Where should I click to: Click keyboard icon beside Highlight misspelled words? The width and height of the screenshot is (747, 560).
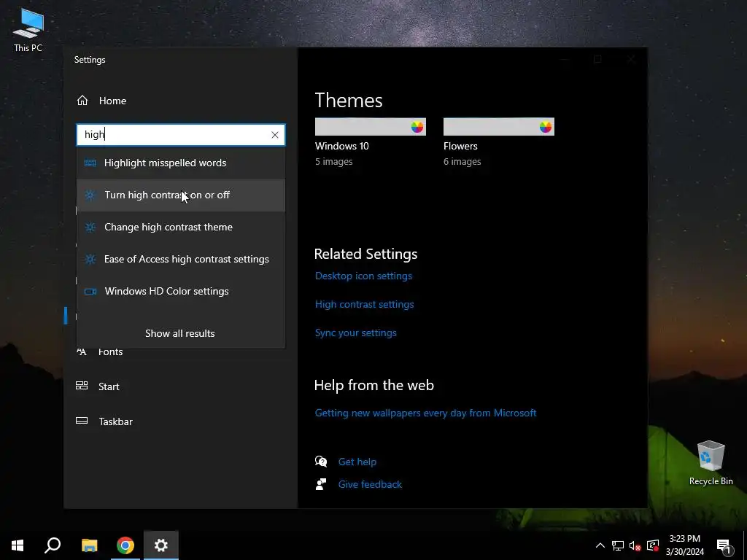[90, 163]
